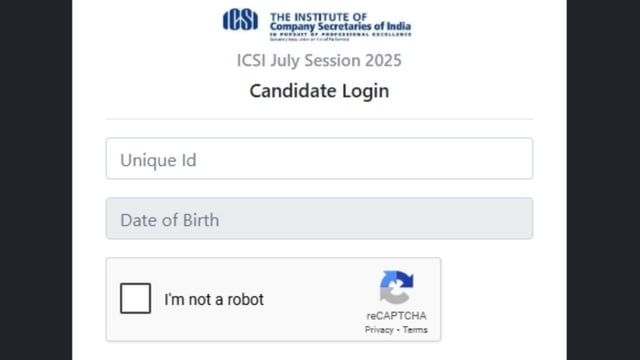Click the ICSI emblem logo
Image resolution: width=640 pixels, height=360 pixels.
tap(240, 20)
